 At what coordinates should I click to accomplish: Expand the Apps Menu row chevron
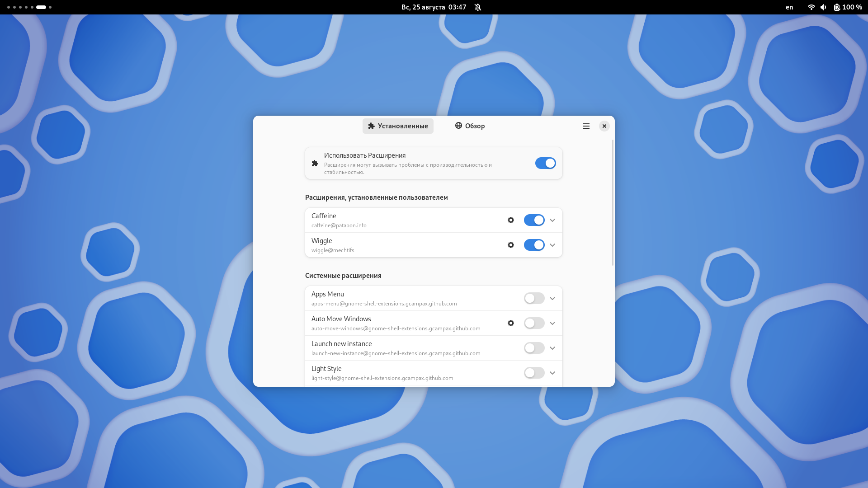[552, 298]
